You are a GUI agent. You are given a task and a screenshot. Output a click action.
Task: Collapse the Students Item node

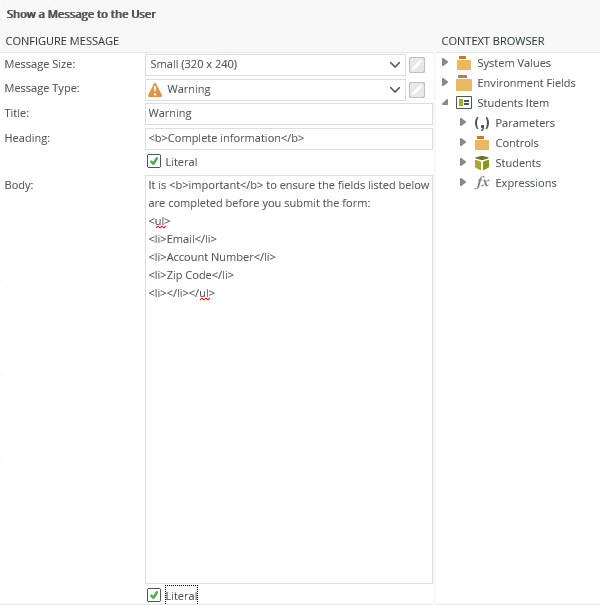click(x=445, y=103)
